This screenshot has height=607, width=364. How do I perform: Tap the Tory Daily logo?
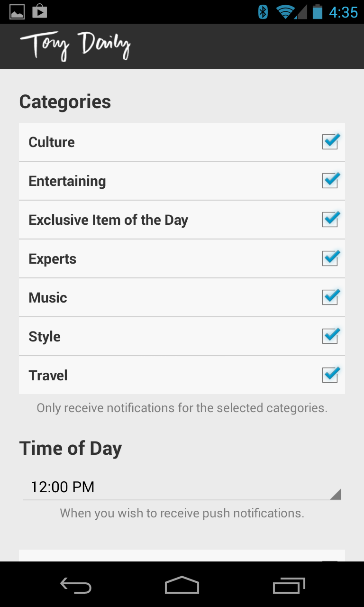(x=75, y=46)
